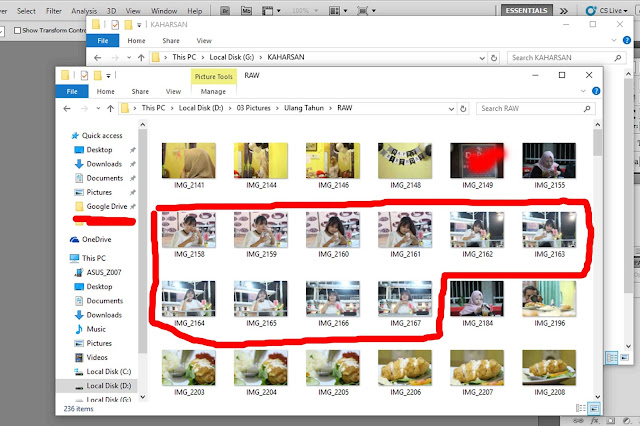Screen dimensions: 640x426
Task: Go back in RAW window
Action: [67, 109]
